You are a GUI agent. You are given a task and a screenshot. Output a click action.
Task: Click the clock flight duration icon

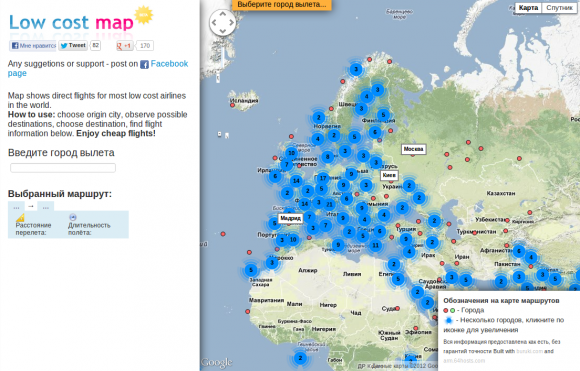click(73, 217)
